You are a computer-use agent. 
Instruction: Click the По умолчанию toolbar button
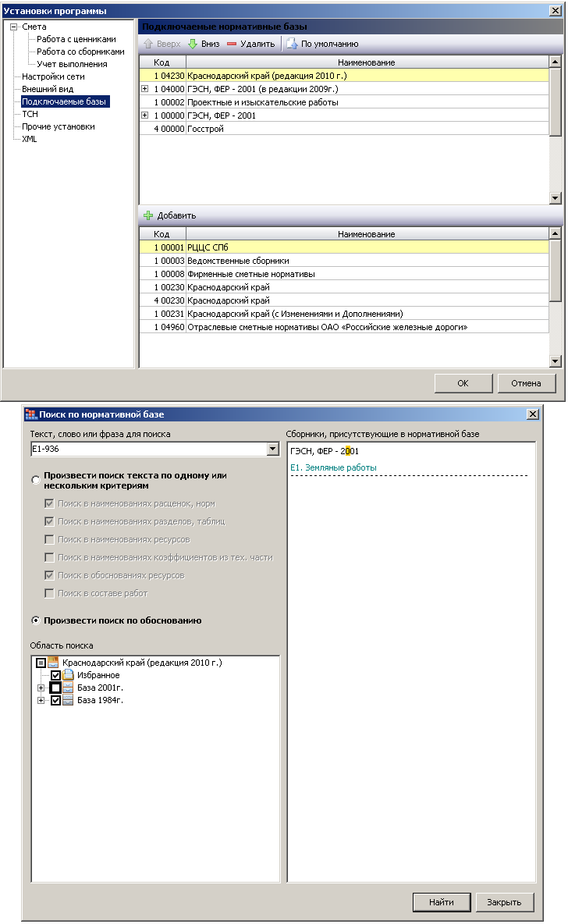tap(322, 44)
